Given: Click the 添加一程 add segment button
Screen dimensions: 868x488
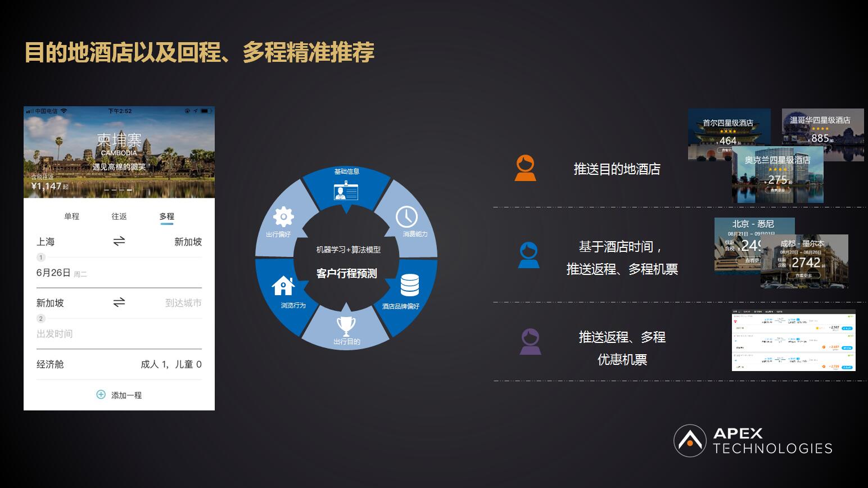Looking at the screenshot, I should 119,395.
